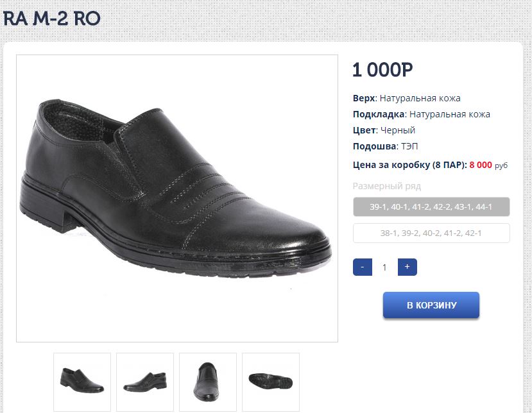Click the RA M-2 RO product title
Image resolution: width=532 pixels, height=413 pixels.
tap(52, 19)
